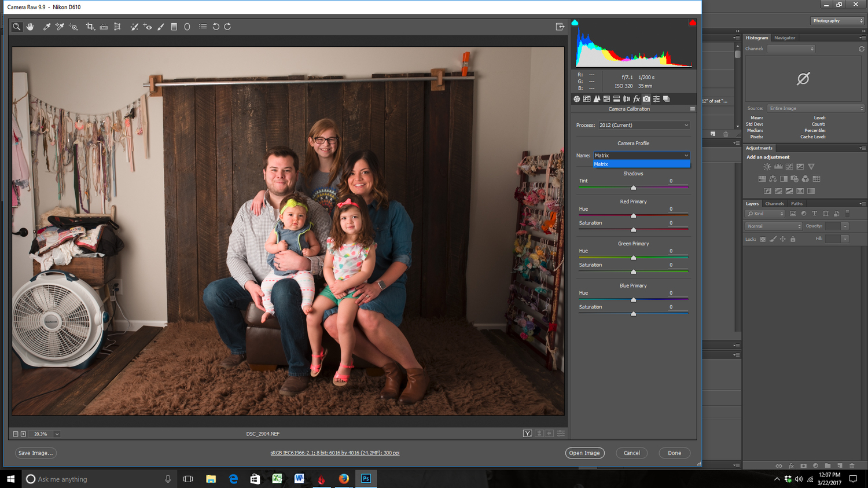Select the Zoom tool in Camera Raw

[17, 27]
